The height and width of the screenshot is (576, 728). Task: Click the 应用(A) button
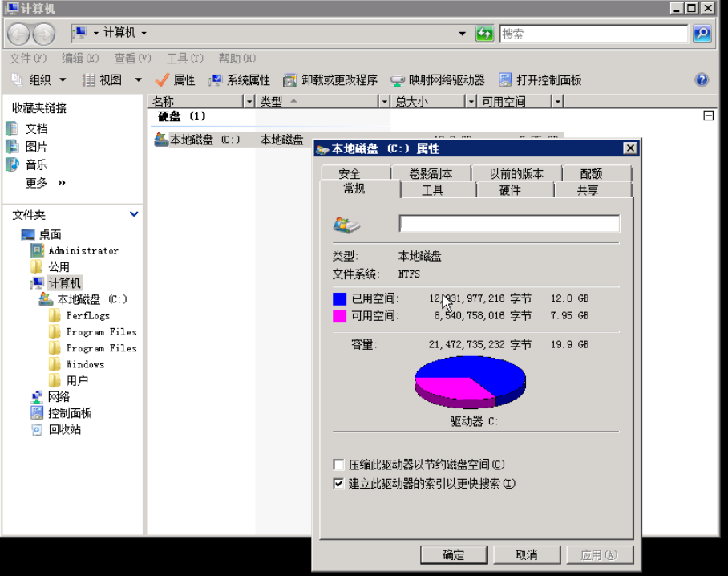pyautogui.click(x=599, y=554)
